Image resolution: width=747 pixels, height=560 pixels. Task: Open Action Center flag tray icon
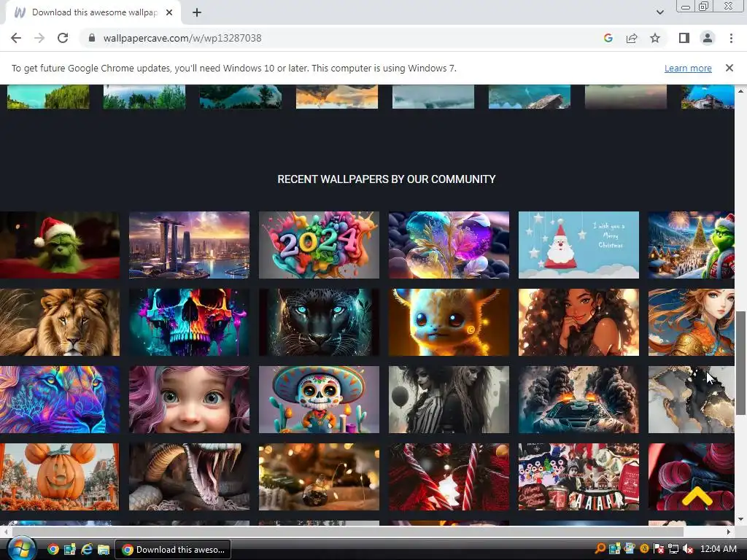coord(659,549)
